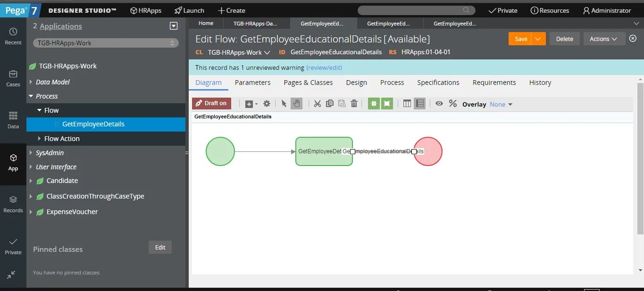Image resolution: width=644 pixels, height=291 pixels.
Task: Click the Delete button
Action: click(564, 39)
